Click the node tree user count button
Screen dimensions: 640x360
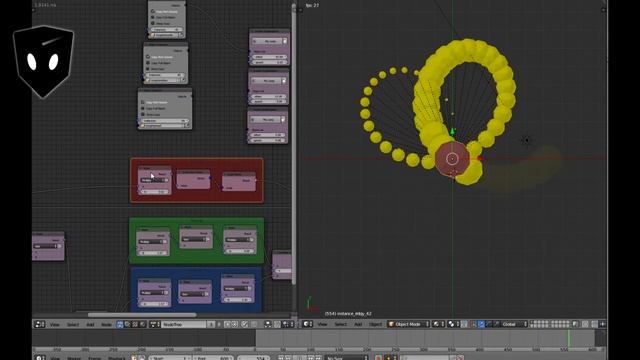[211, 324]
